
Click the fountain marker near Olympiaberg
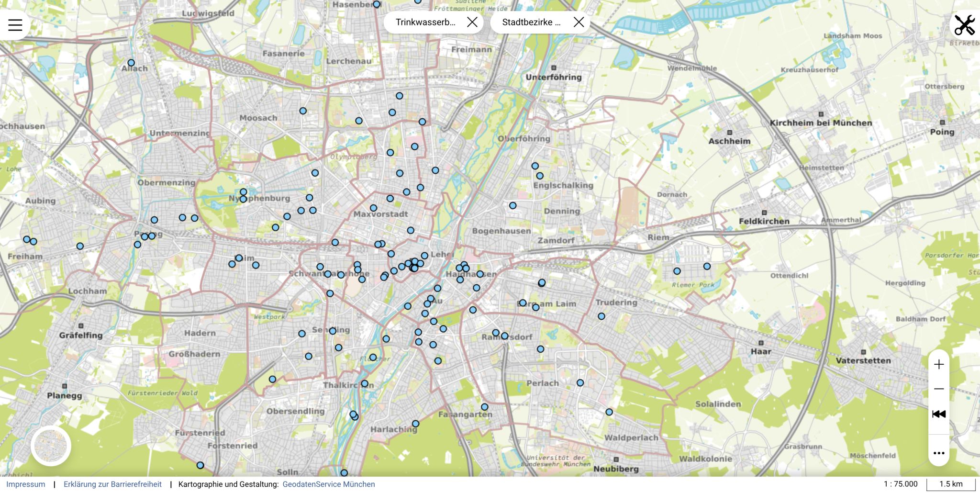tap(390, 153)
